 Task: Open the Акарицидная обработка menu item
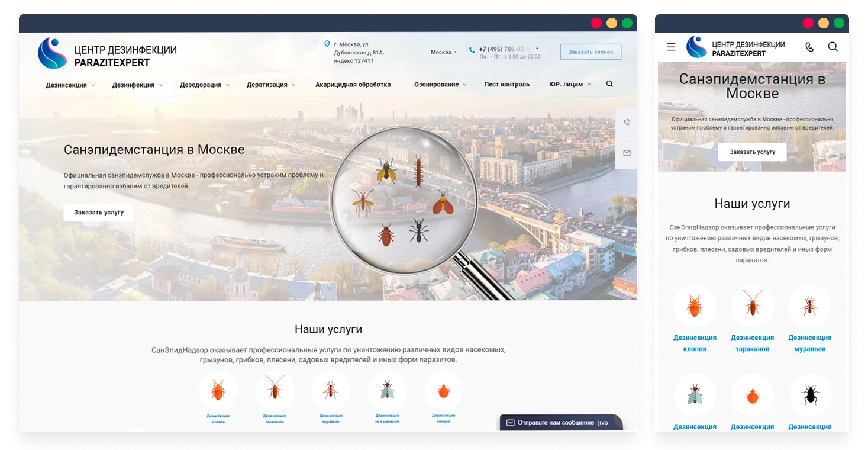click(x=353, y=85)
